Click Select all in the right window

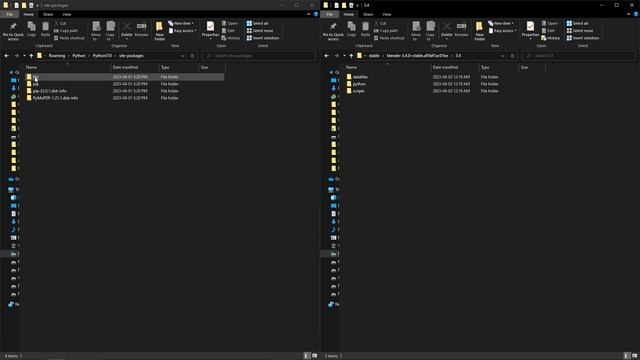click(x=578, y=23)
